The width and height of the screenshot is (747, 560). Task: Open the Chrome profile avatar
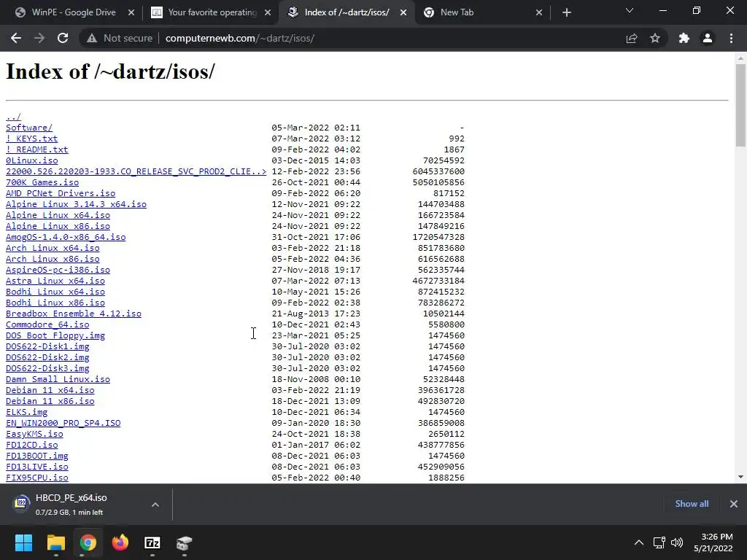click(708, 38)
